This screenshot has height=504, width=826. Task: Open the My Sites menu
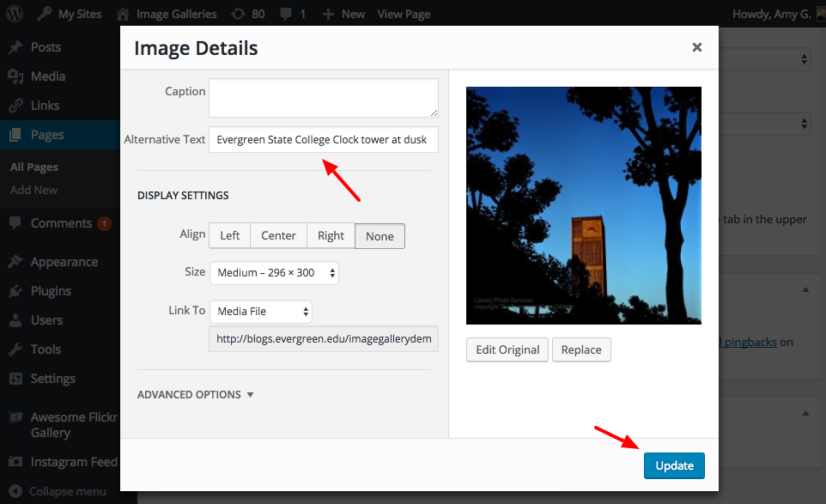80,15
